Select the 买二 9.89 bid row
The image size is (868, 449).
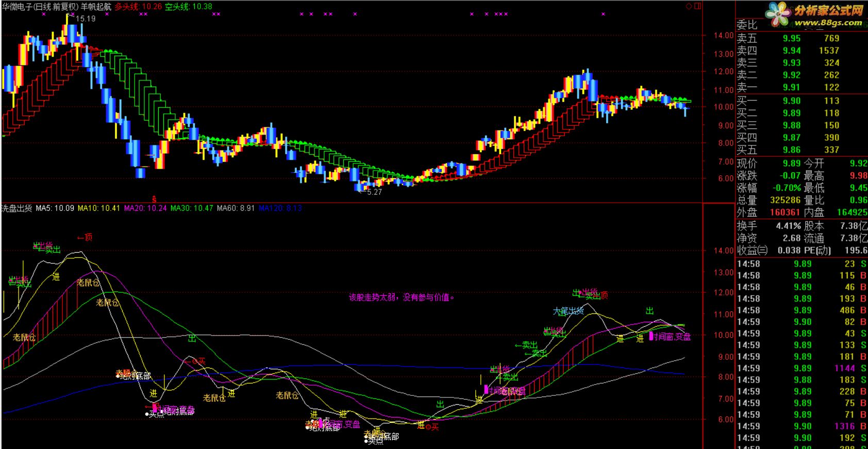click(x=802, y=113)
